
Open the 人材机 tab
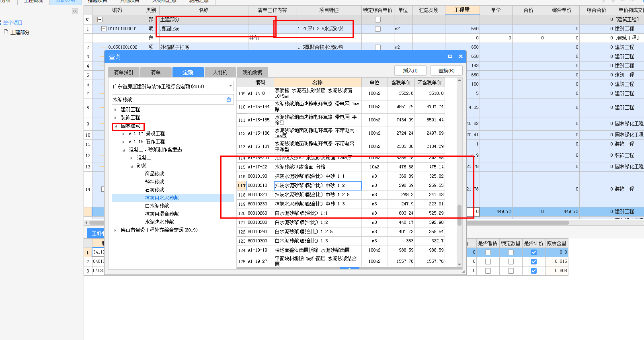pyautogui.click(x=220, y=72)
